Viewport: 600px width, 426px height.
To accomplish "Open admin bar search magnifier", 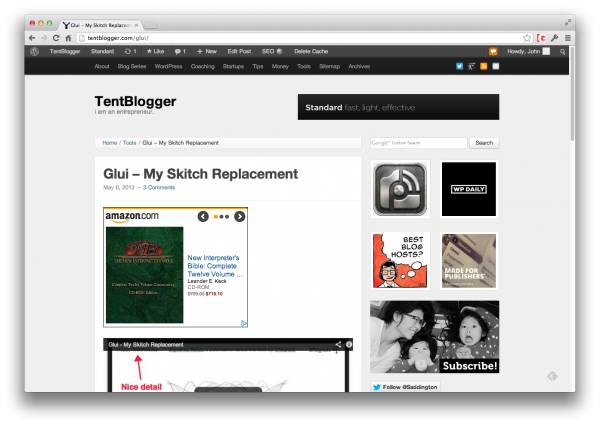I will coord(562,52).
